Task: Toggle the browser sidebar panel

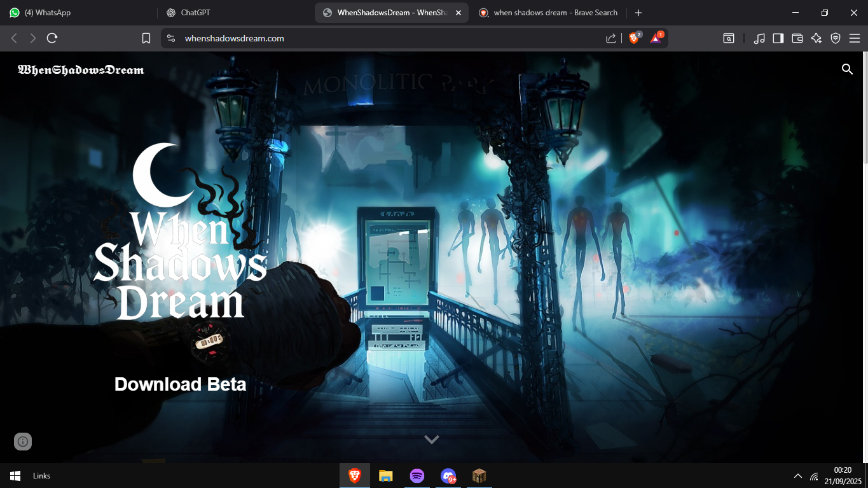Action: point(778,38)
